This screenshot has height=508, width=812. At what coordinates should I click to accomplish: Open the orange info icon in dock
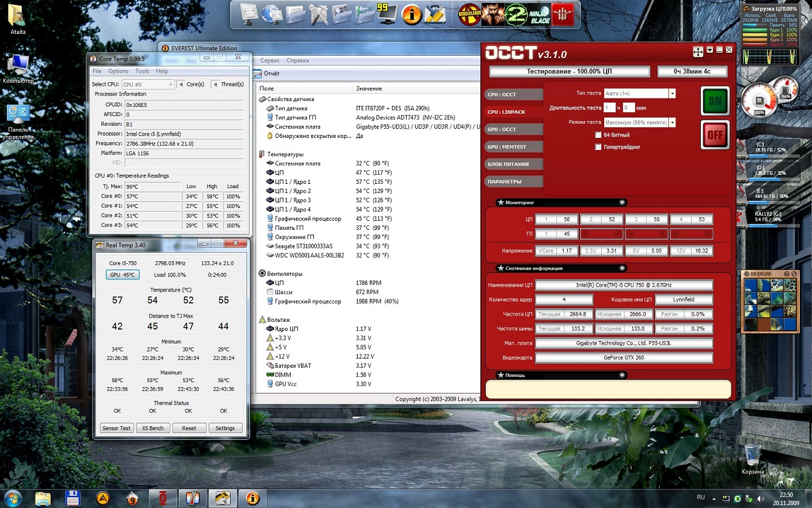pos(411,14)
